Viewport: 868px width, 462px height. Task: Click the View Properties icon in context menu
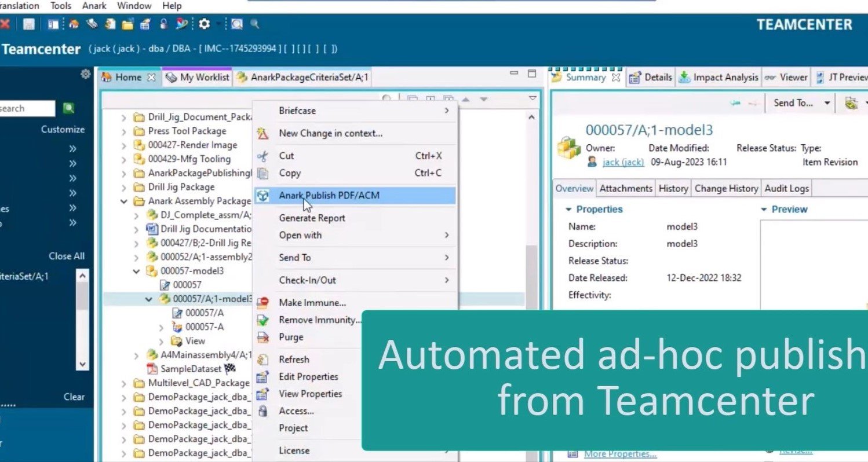pos(263,394)
